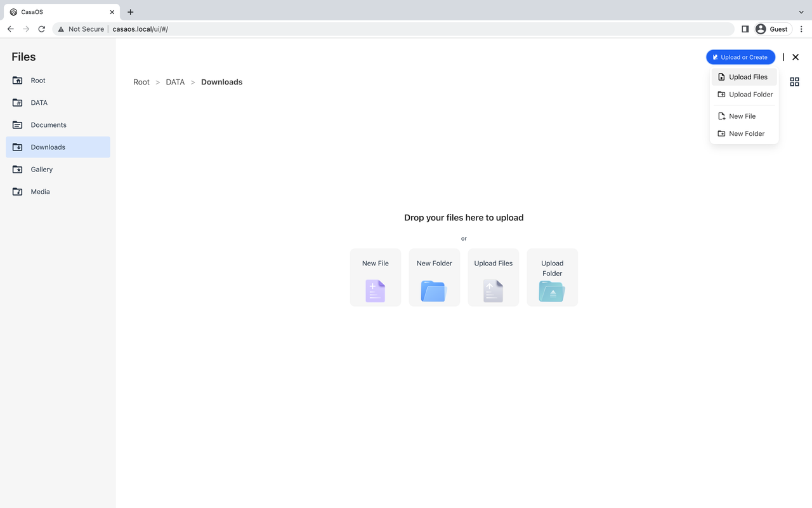Screen dimensions: 812x508
Task: Choose Upload Files from the open menu
Action: click(x=743, y=76)
